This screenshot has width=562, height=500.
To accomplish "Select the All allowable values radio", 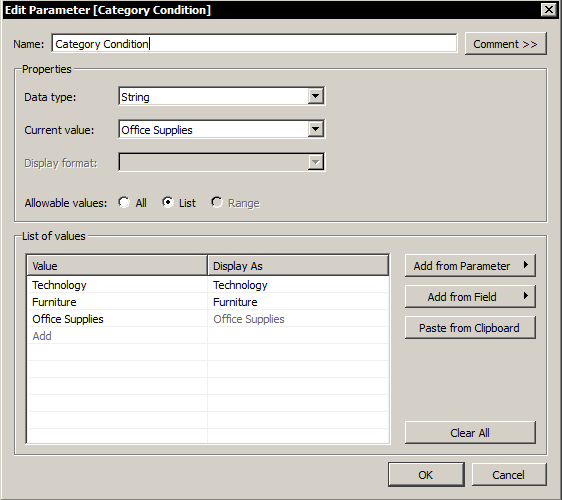I will point(124,203).
